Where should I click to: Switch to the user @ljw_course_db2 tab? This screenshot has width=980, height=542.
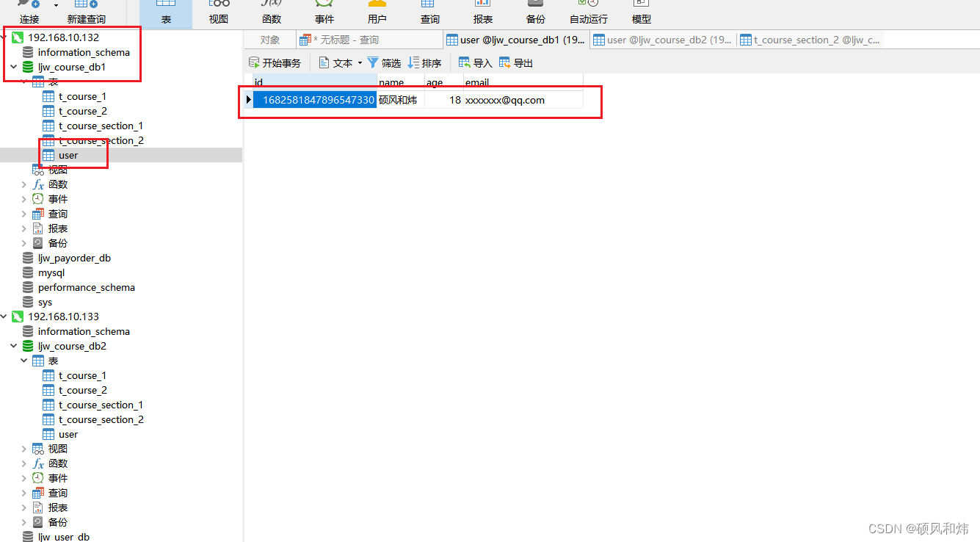[663, 40]
